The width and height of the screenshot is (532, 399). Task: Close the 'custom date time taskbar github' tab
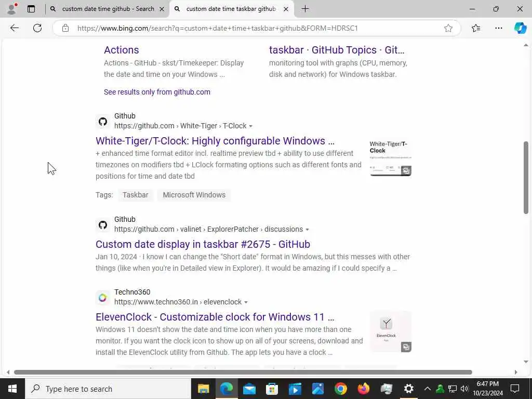point(286,9)
